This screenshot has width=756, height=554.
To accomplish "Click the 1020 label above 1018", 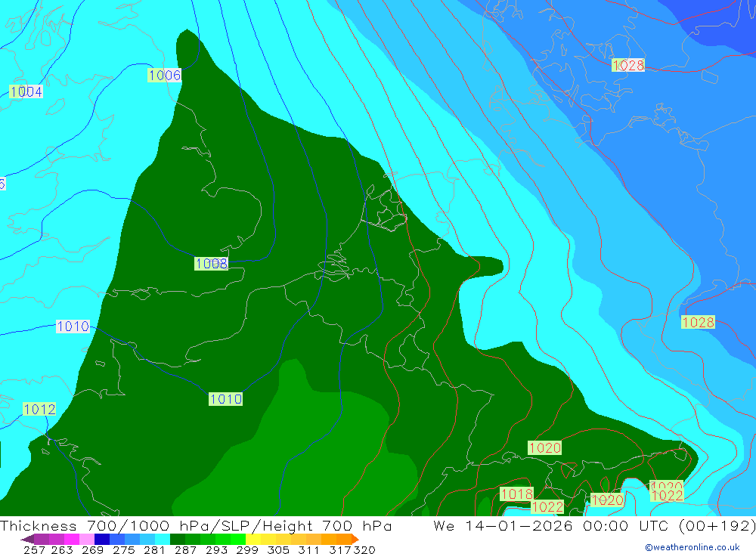I will pos(545,448).
